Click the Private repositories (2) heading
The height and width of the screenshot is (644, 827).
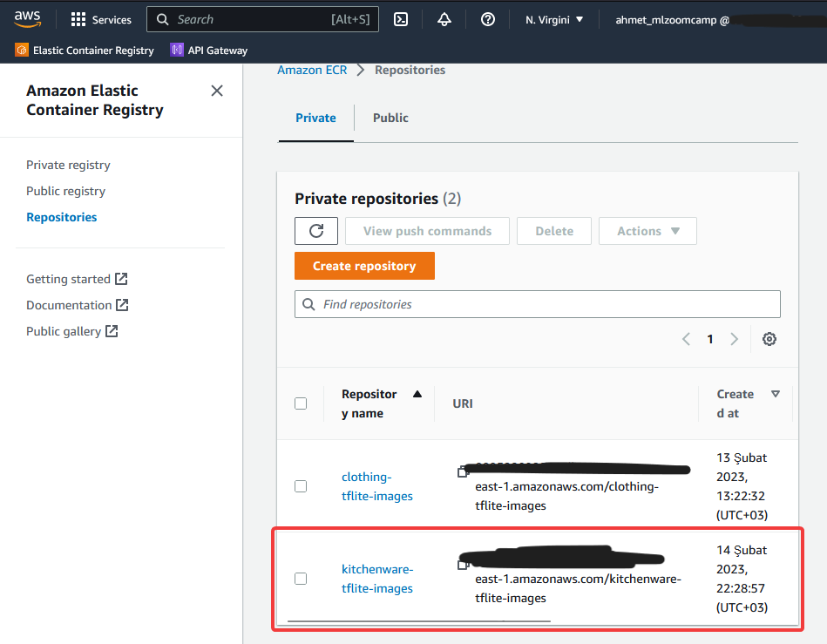[x=377, y=199]
